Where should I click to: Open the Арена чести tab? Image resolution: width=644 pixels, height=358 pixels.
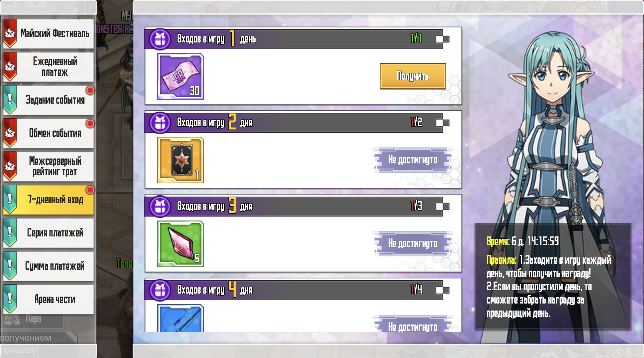(48, 299)
